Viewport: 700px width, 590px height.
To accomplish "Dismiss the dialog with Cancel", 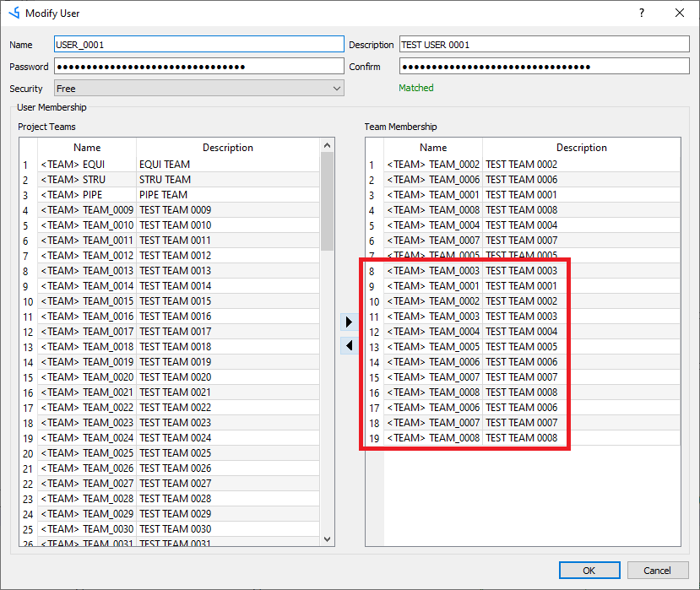I will tap(657, 570).
